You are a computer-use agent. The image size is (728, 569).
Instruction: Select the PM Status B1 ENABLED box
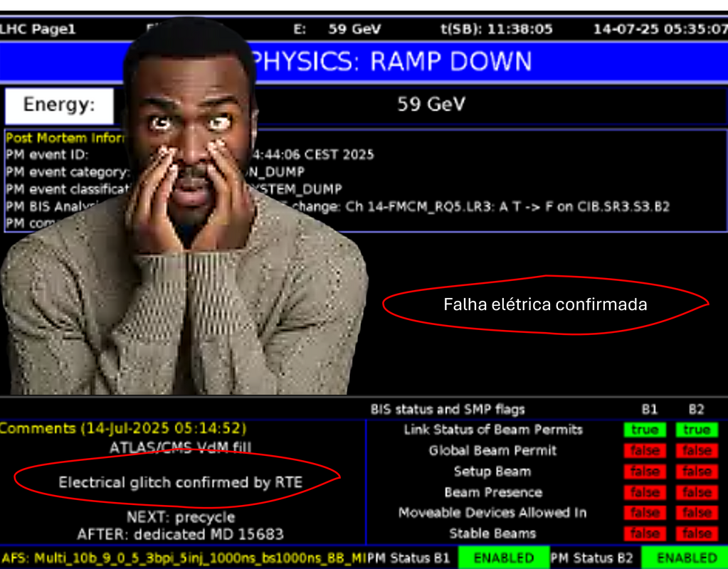tap(504, 558)
